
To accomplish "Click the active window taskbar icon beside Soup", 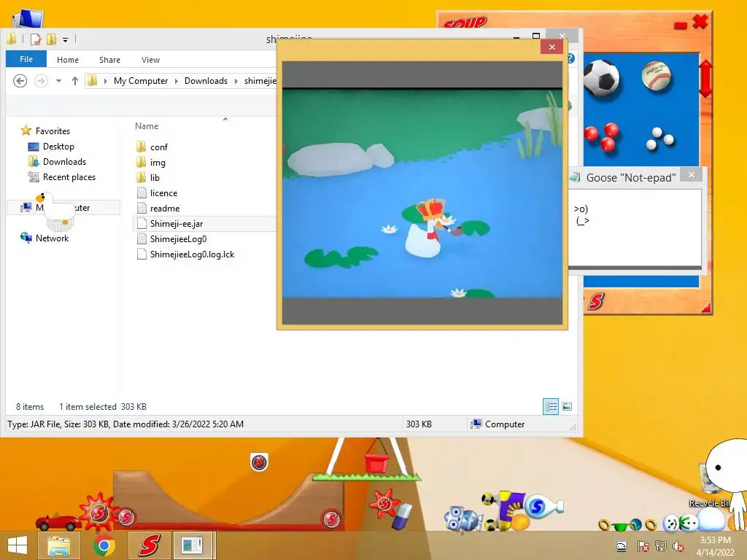I will click(x=193, y=545).
